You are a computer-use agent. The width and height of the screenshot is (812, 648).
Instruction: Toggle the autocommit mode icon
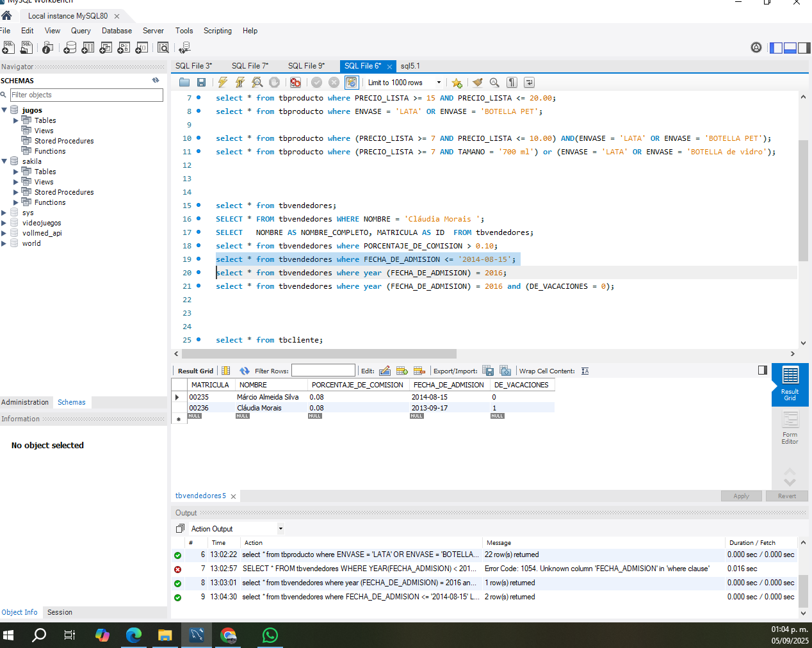point(351,83)
